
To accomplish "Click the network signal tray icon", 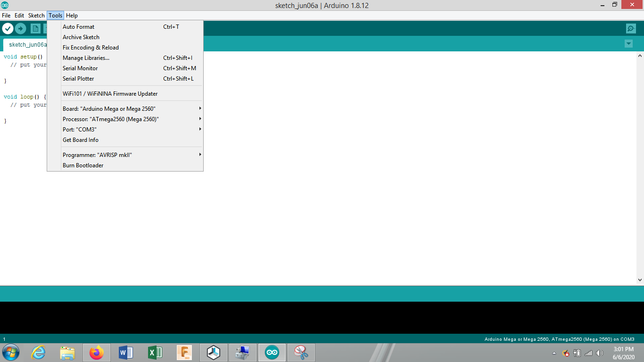I will [588, 353].
